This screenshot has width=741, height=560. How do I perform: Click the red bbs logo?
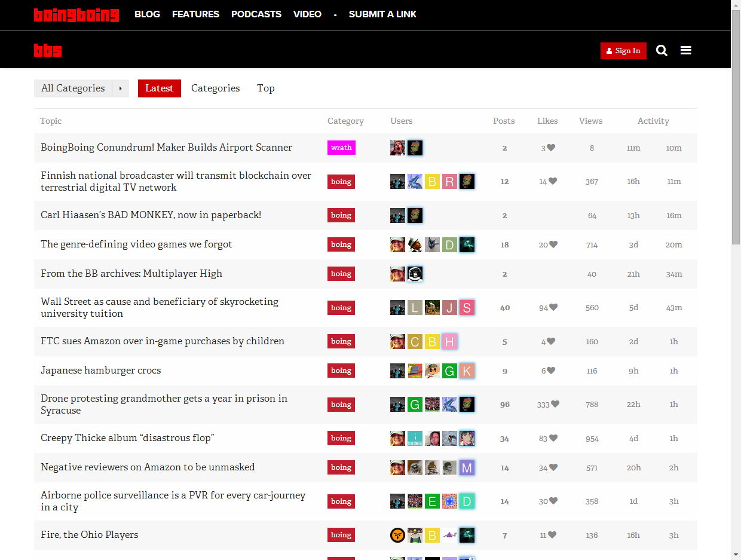coord(48,50)
